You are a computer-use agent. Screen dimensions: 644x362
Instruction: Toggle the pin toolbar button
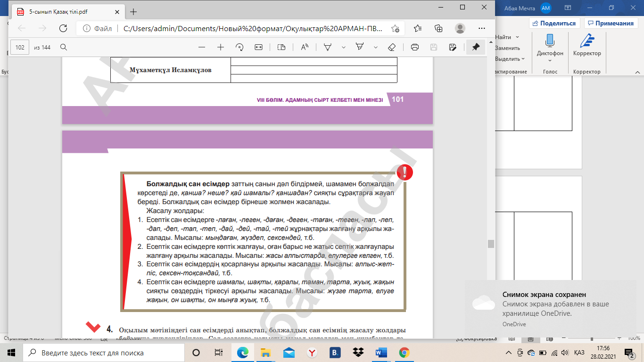476,47
